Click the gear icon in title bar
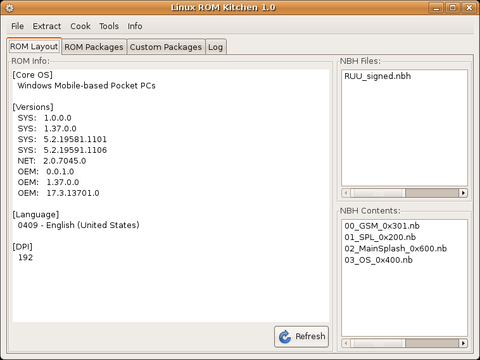 click(10, 8)
